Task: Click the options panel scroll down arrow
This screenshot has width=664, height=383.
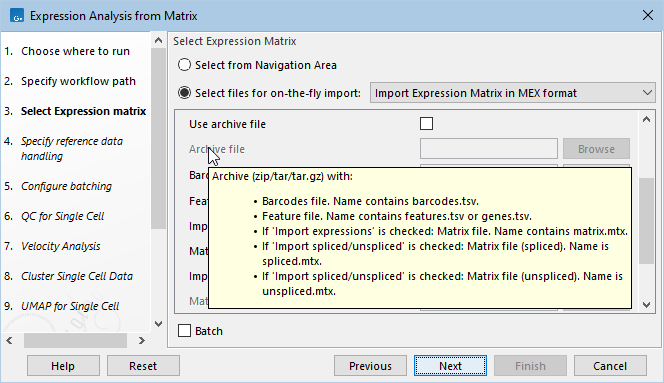Action: point(646,305)
